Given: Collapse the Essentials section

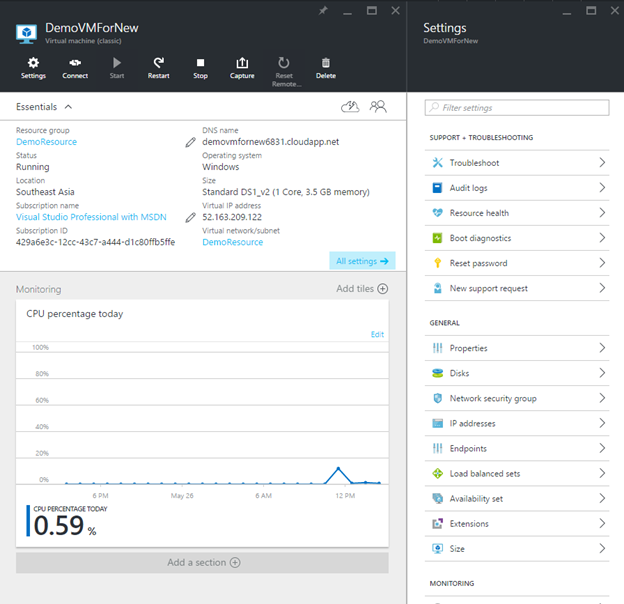Looking at the screenshot, I should (68, 106).
